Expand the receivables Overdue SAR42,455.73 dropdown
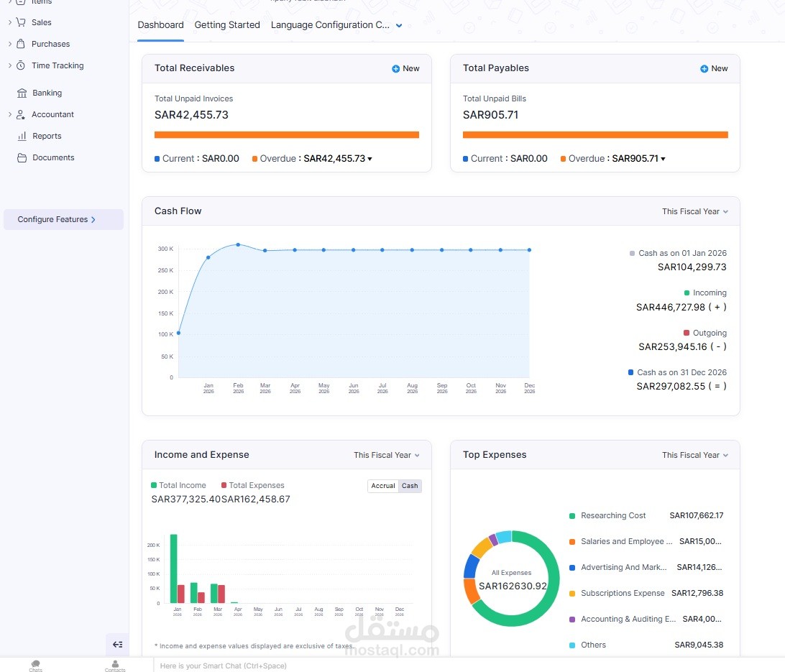Image resolution: width=785 pixels, height=672 pixels. pyautogui.click(x=369, y=159)
